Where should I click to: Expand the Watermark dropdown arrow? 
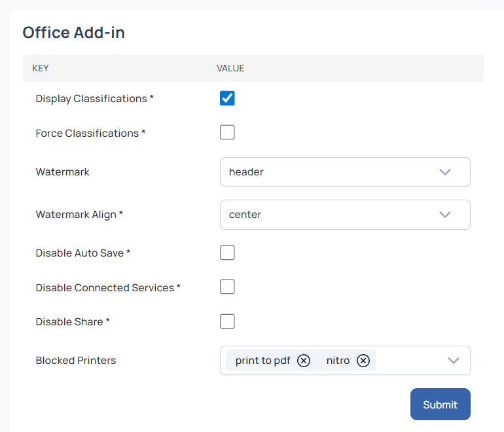tap(445, 172)
